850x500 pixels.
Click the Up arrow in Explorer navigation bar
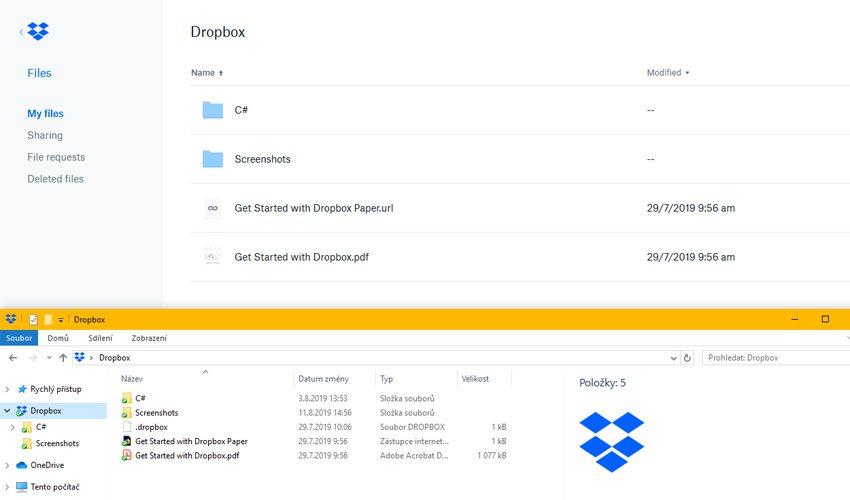click(63, 357)
